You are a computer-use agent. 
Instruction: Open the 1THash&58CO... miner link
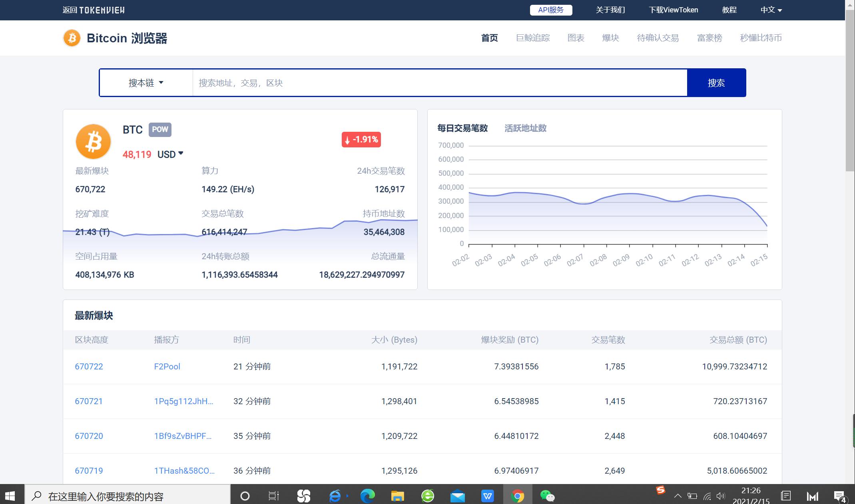tap(184, 471)
